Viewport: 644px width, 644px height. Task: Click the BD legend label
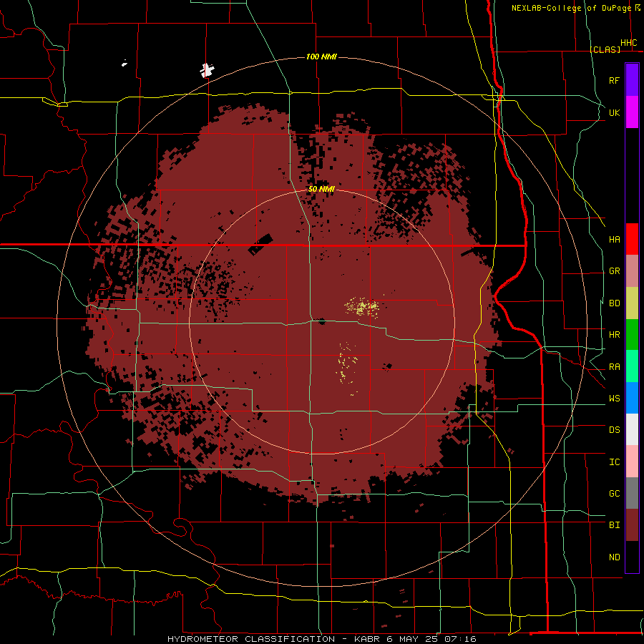click(x=615, y=303)
